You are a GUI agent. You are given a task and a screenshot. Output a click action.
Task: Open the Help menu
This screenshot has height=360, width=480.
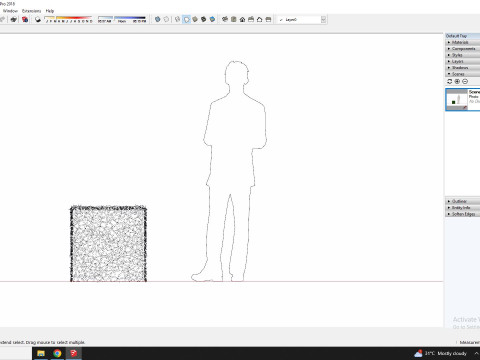click(x=50, y=11)
